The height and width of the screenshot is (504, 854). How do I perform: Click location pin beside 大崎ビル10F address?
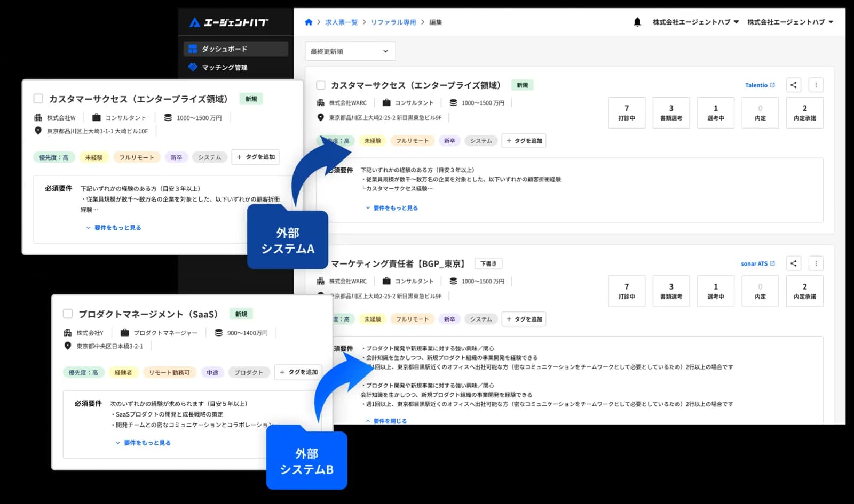tap(38, 131)
